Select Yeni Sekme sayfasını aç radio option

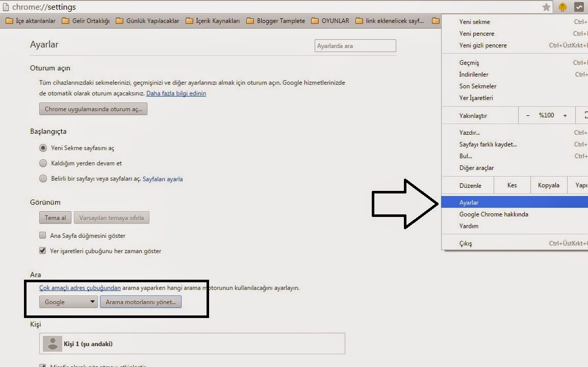pos(43,148)
